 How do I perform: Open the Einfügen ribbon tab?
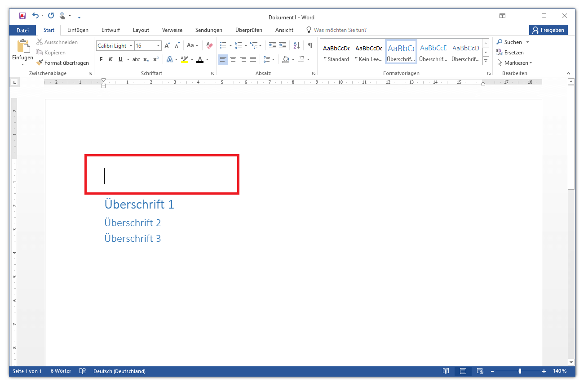tap(78, 30)
